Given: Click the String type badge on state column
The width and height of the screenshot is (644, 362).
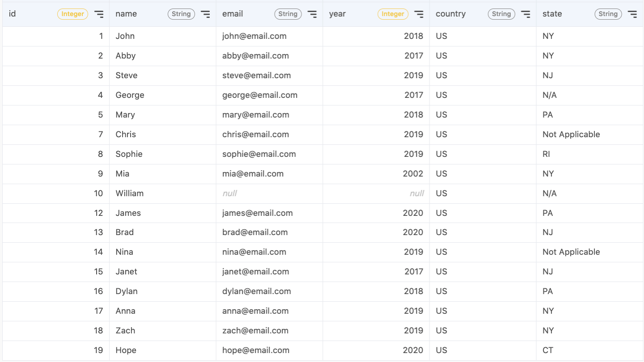Looking at the screenshot, I should (x=608, y=14).
